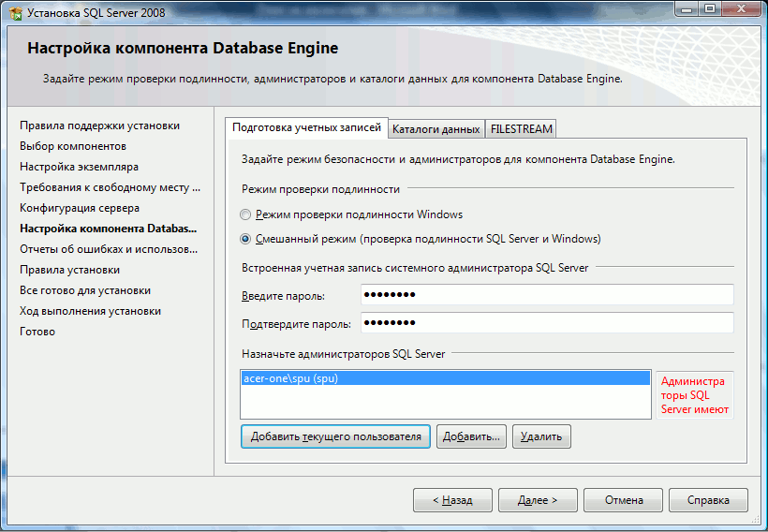Viewport: 768px width, 532px height.
Task: Switch to the Каталоги данных tab
Action: click(x=436, y=129)
